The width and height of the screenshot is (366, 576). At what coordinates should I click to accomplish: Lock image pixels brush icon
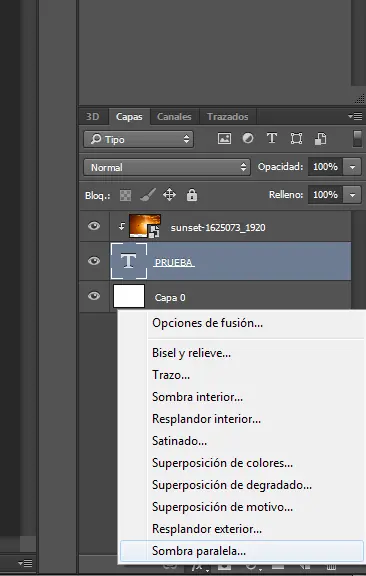[x=148, y=195]
